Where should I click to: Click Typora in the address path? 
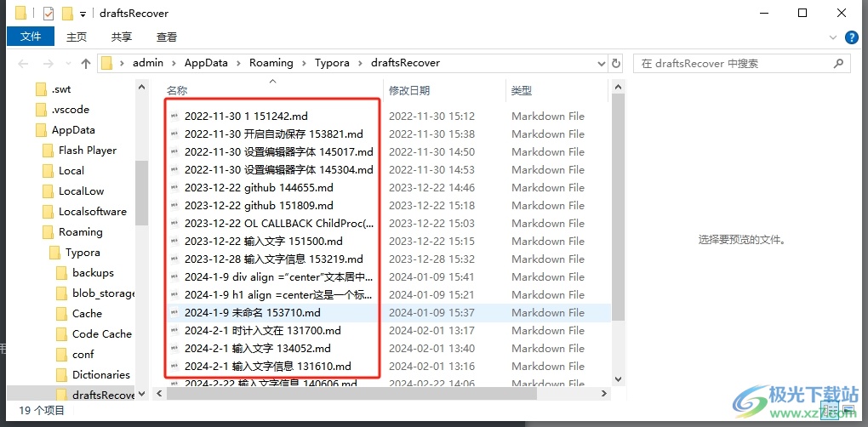pyautogui.click(x=332, y=62)
